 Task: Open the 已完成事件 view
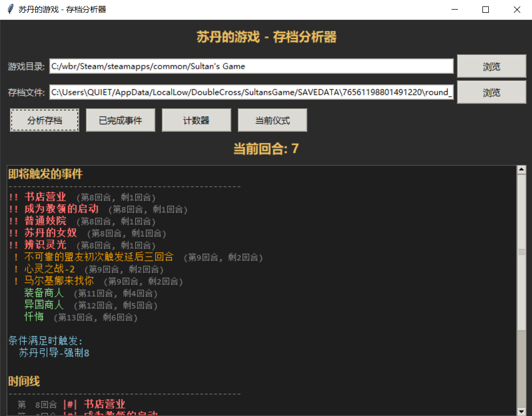[120, 120]
